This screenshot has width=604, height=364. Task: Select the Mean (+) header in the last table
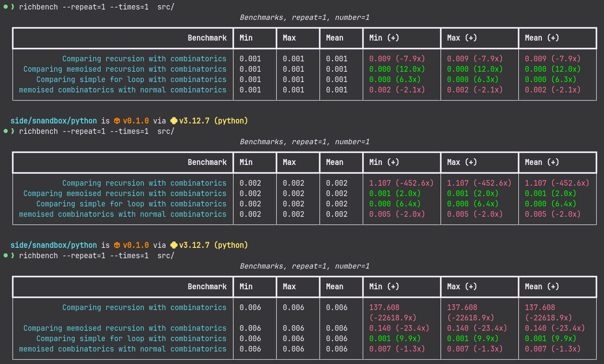[x=542, y=287]
